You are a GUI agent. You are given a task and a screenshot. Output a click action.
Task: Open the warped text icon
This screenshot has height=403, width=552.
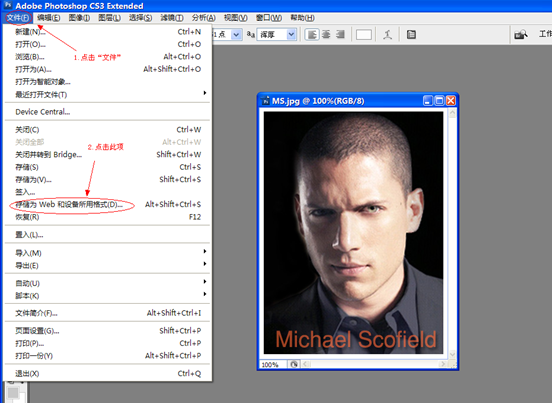[x=388, y=34]
